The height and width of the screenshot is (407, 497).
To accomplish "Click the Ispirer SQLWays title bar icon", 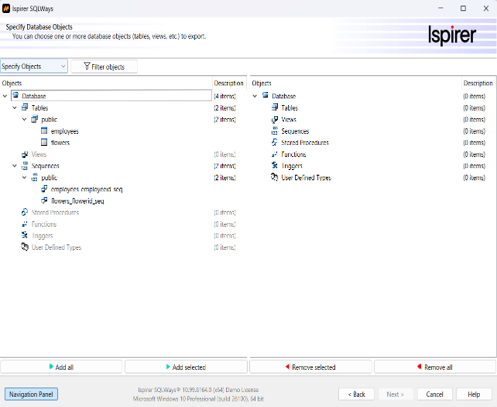I will [x=6, y=8].
